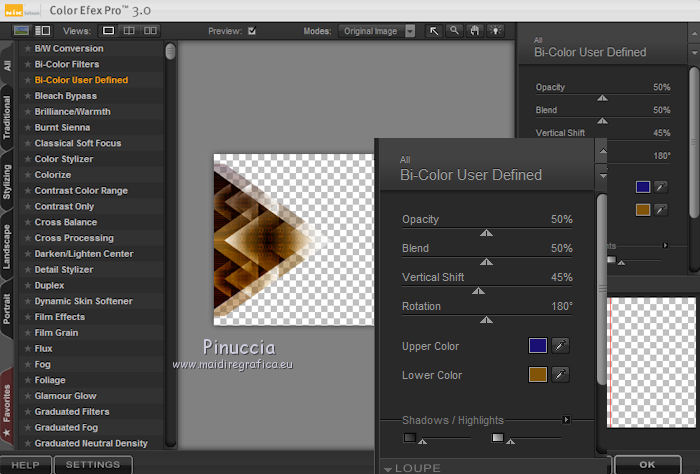Favorite the Bleach Bypass filter star
700x474 pixels.
tap(28, 96)
